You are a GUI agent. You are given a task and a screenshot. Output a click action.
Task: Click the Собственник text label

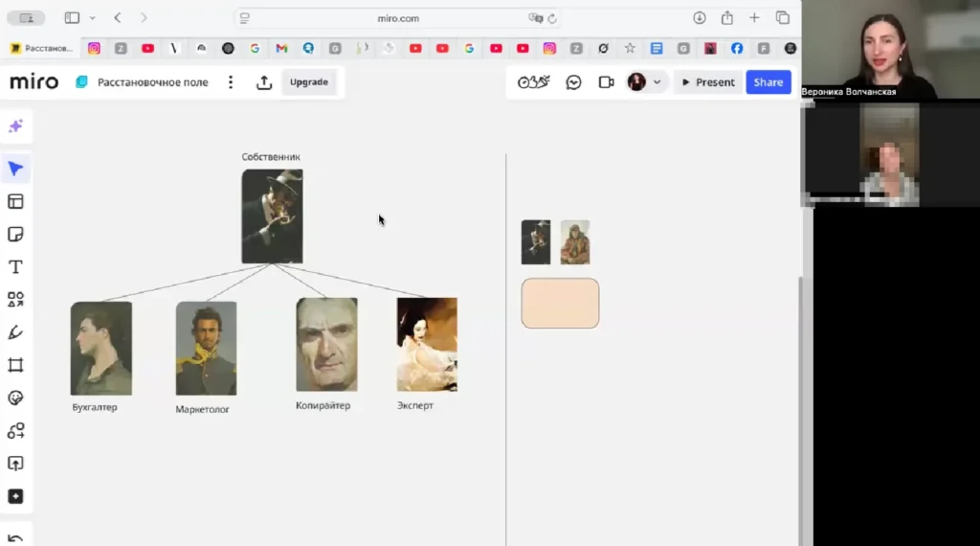point(271,157)
